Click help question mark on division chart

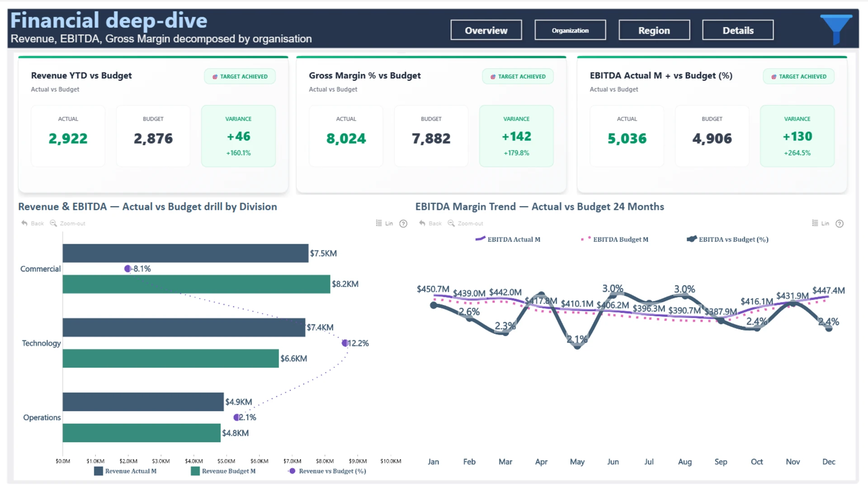[x=403, y=224]
